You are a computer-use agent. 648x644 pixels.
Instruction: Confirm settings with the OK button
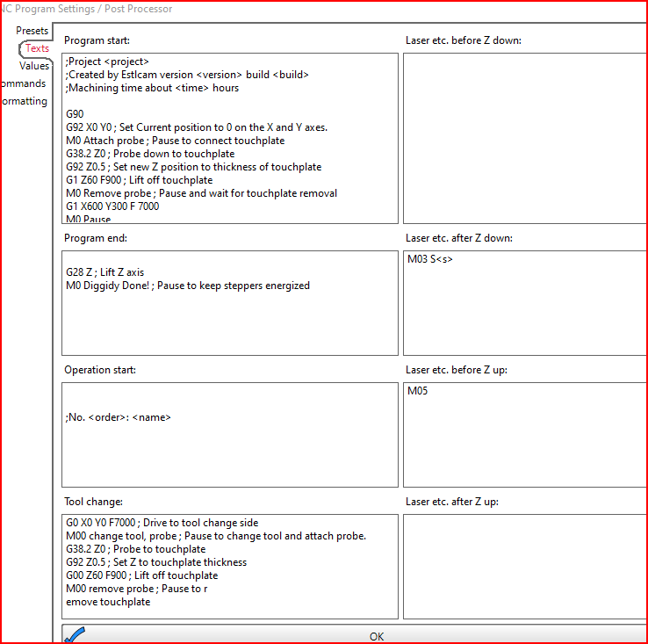[355, 635]
